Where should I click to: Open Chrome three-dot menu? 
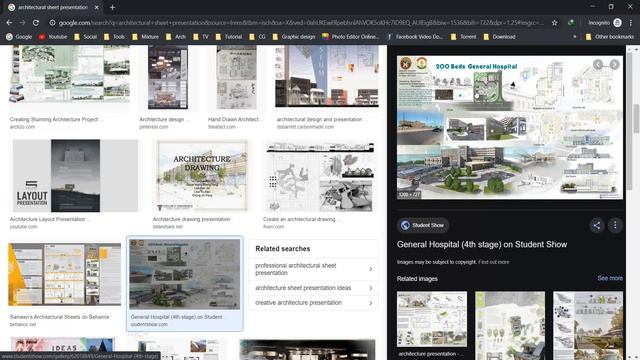(631, 23)
